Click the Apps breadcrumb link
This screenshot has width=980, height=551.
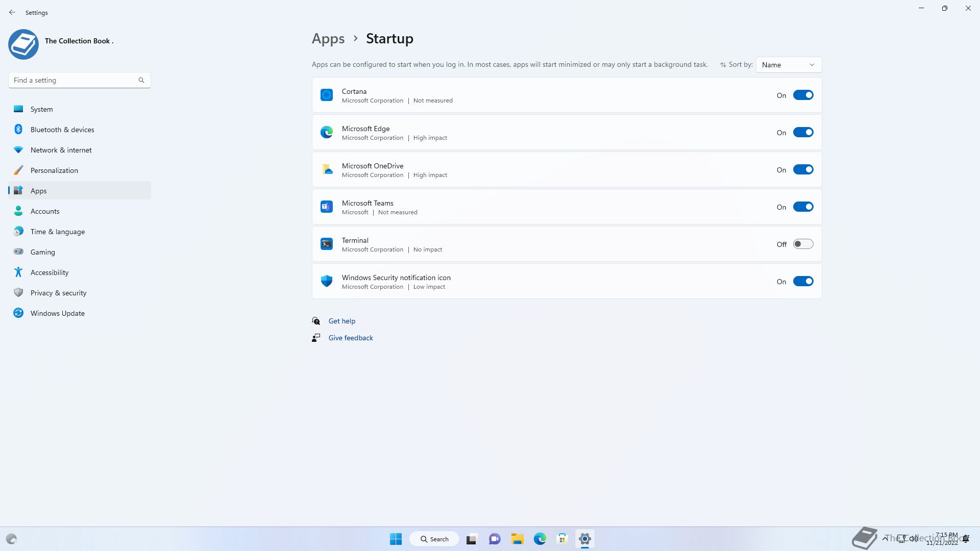pyautogui.click(x=328, y=39)
